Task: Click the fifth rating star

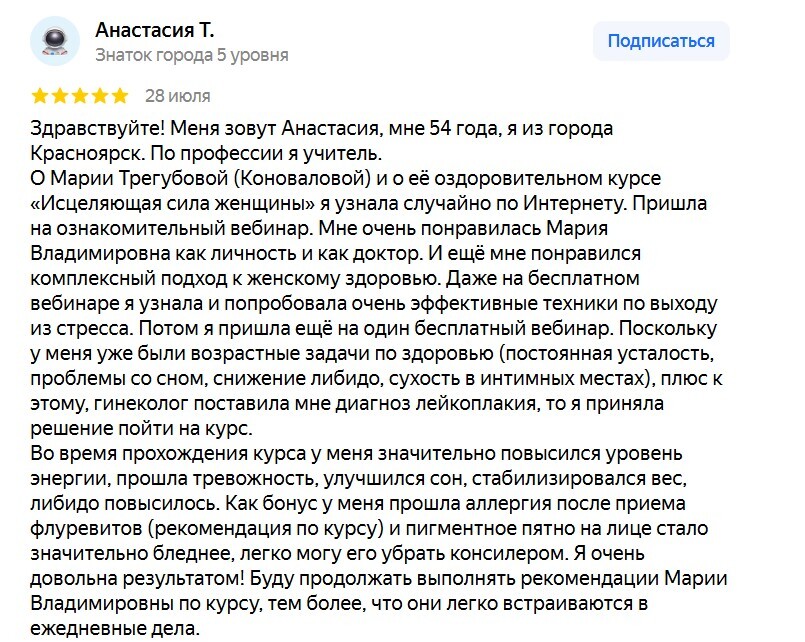Action: (x=120, y=96)
